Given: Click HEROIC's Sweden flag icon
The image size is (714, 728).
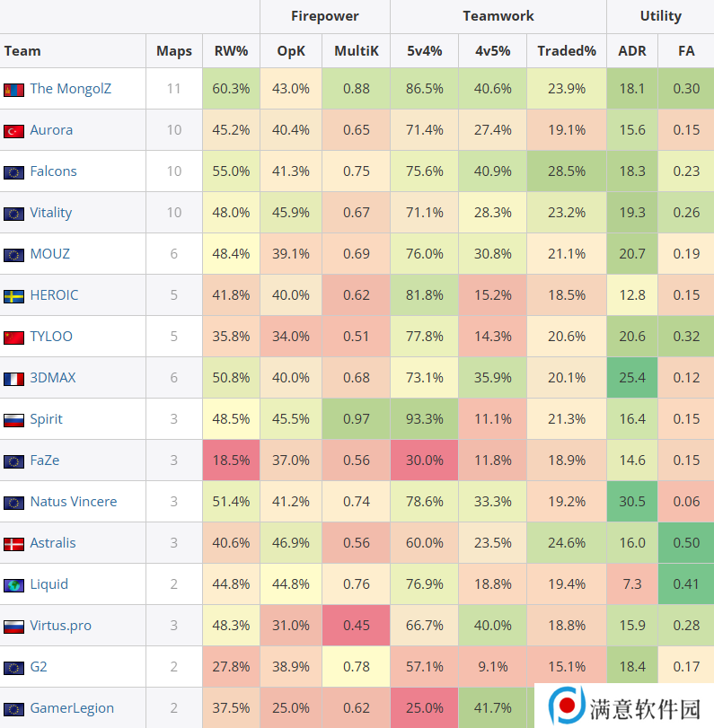Looking at the screenshot, I should [x=14, y=296].
